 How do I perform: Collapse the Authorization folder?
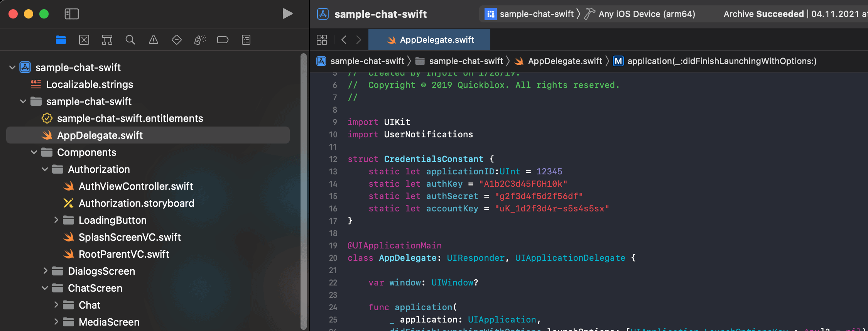pos(45,169)
